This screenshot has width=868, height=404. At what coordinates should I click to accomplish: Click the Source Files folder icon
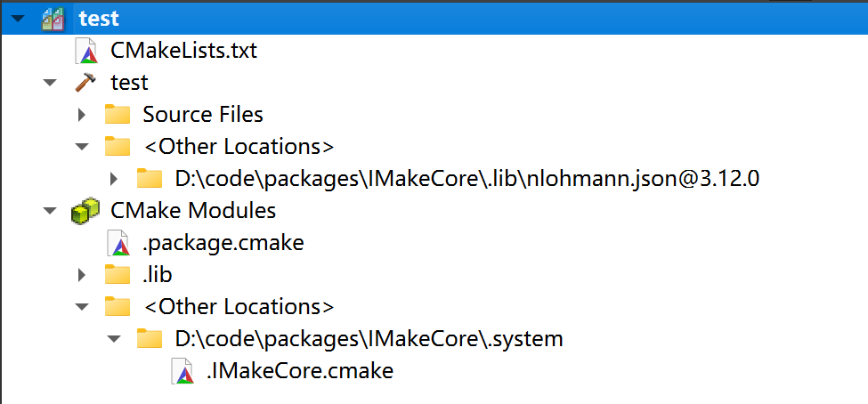point(118,115)
